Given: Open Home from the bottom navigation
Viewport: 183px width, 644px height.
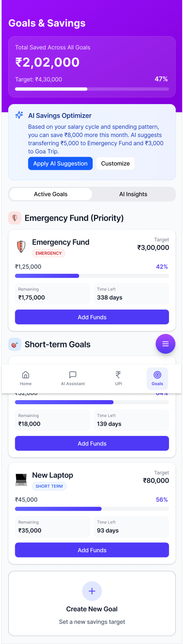Looking at the screenshot, I should point(25,378).
